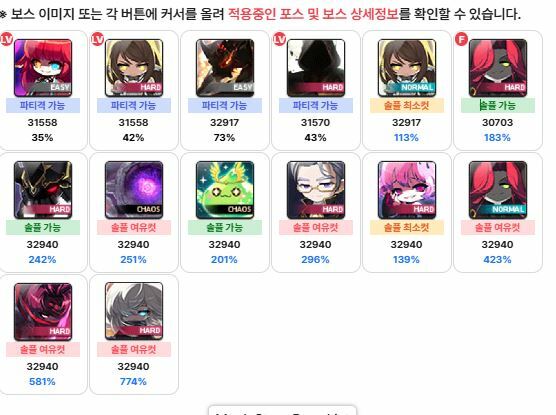Image resolution: width=556 pixels, height=415 pixels.
Task: Open the black hooded HARD boss portrait
Action: (x=316, y=68)
